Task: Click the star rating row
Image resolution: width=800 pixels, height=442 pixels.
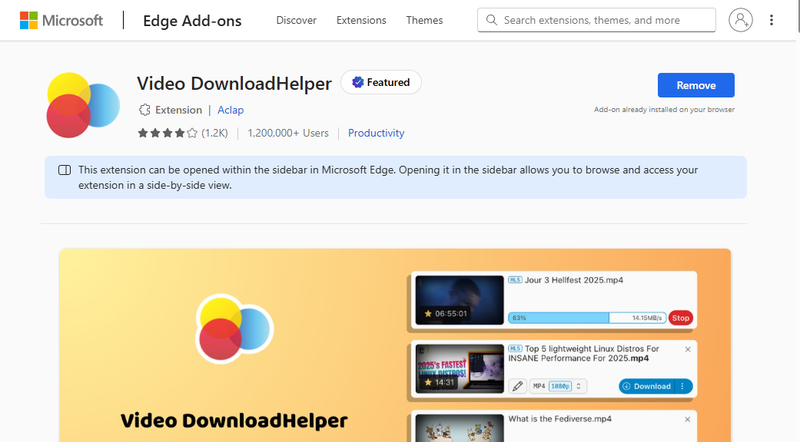Action: click(x=167, y=133)
